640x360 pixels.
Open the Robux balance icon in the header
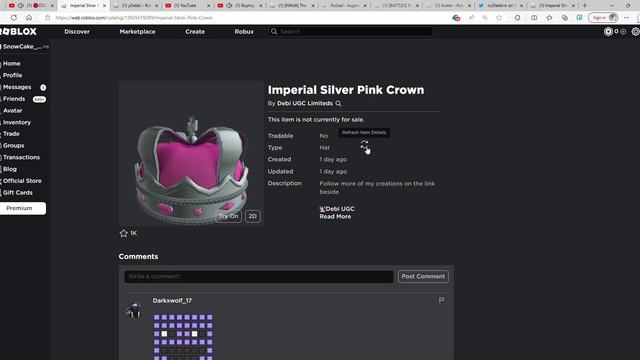608,31
